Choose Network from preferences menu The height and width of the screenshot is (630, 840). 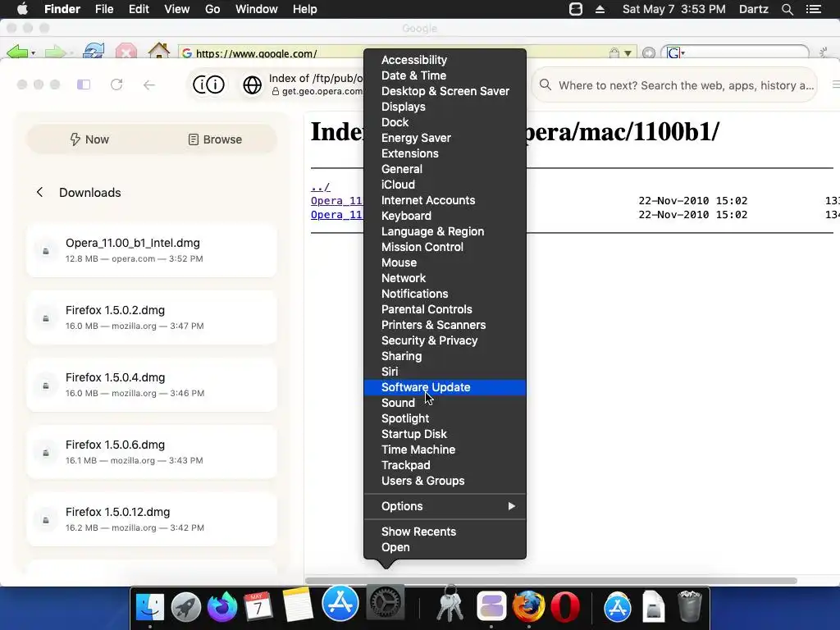tap(445, 278)
